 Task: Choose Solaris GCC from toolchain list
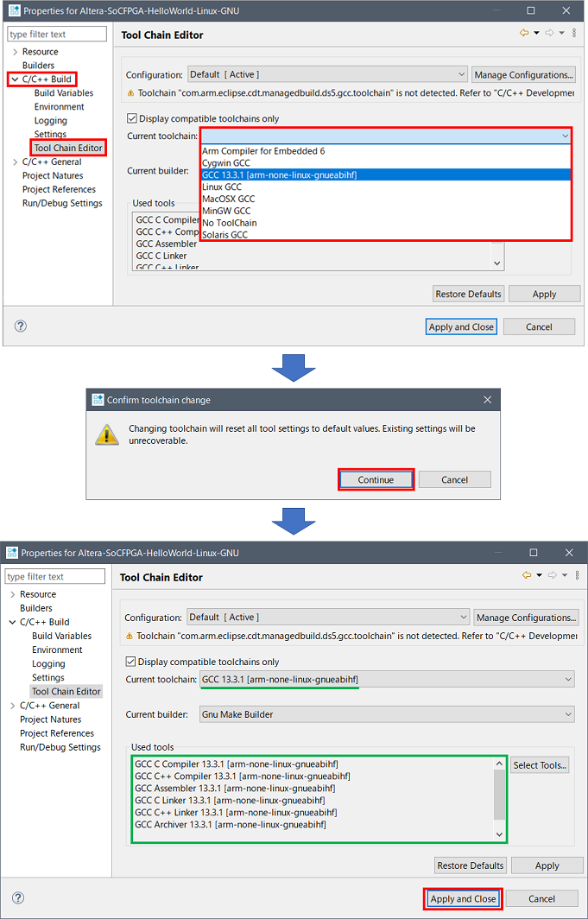point(385,234)
